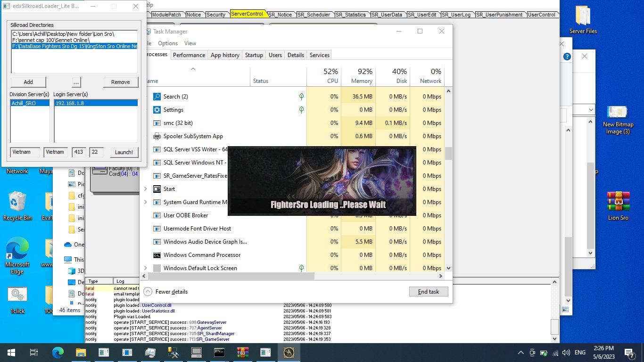Open Task View on the taskbar
Image resolution: width=644 pixels, height=362 pixels.
(x=33, y=352)
